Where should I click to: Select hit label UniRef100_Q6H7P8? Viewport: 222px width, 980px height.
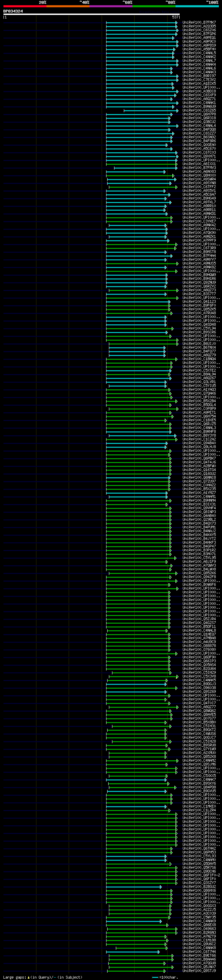point(199,114)
